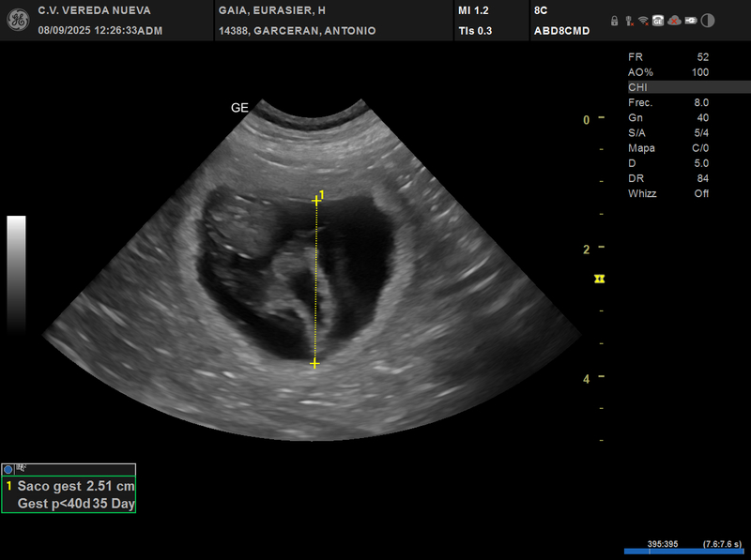This screenshot has height=560, width=751.
Task: Click the GE logo in top-left corner
Action: pyautogui.click(x=16, y=20)
